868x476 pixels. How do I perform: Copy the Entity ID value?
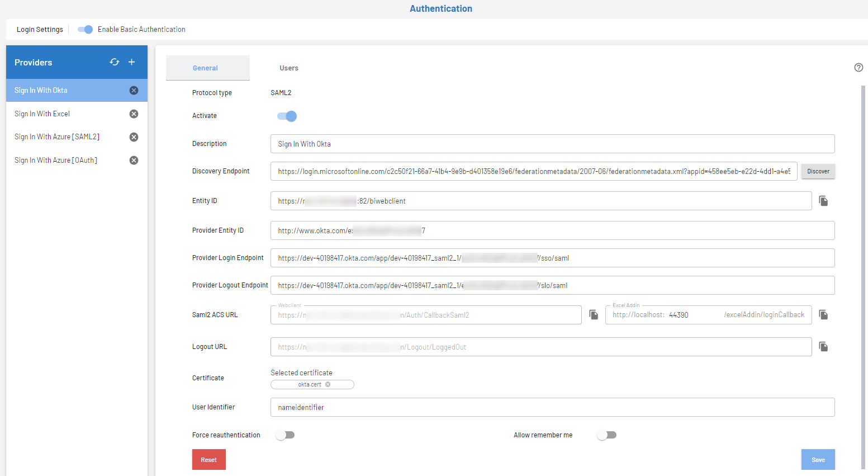[823, 200]
